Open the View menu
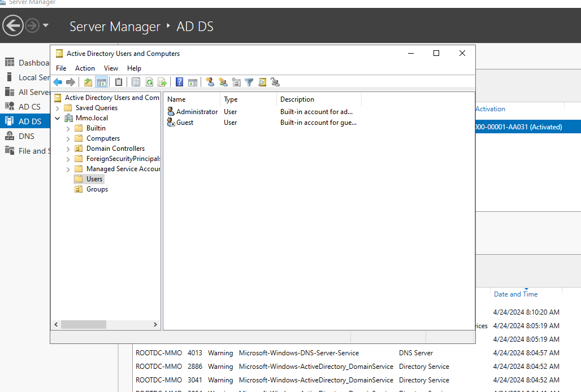Viewport: 581px width, 392px height. (111, 68)
